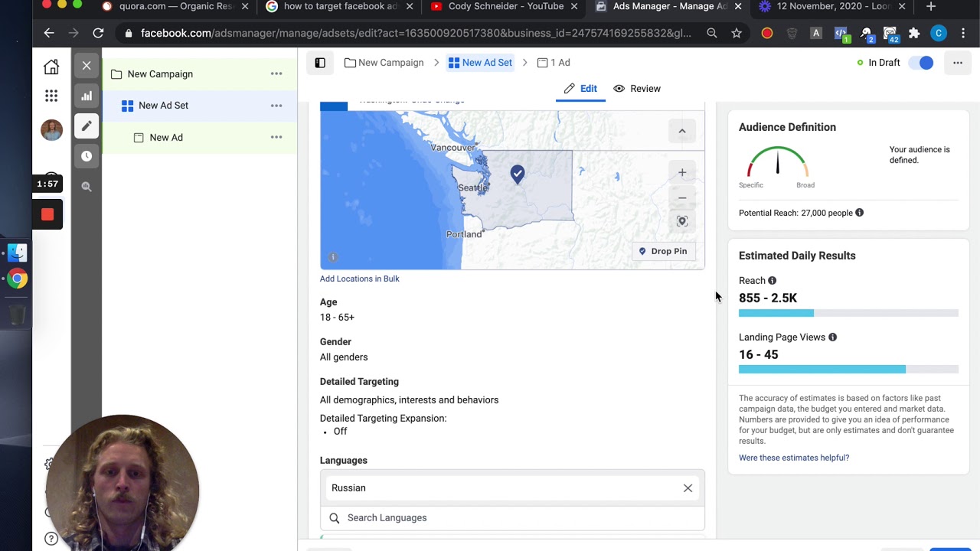Click the profile avatar in left rail

(x=51, y=130)
